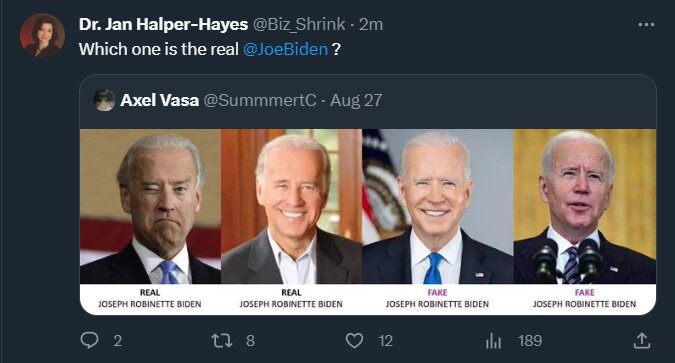Open view analytics bar chart icon
This screenshot has height=363, width=675.
(x=493, y=341)
